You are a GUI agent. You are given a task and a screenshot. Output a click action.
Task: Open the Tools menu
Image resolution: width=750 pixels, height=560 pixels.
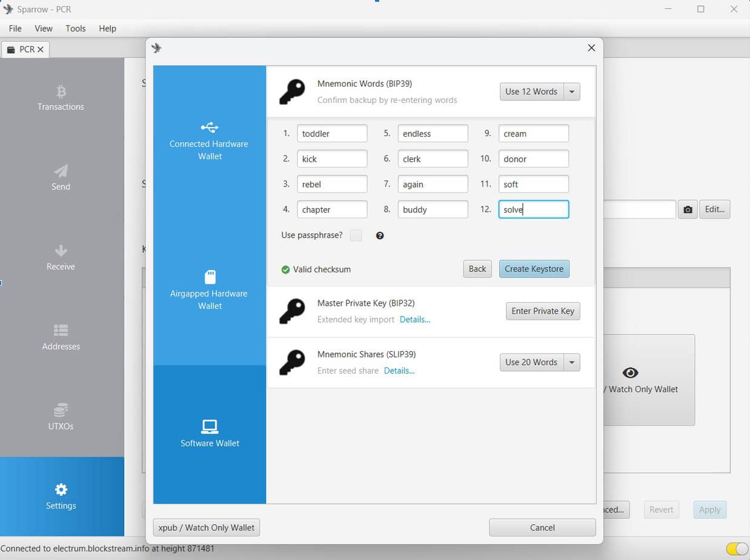pyautogui.click(x=75, y=28)
